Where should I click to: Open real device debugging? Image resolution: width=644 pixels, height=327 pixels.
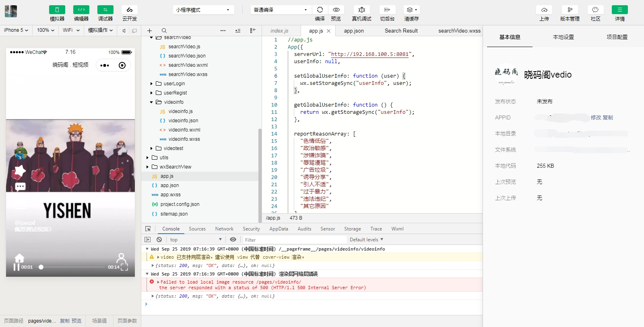click(x=361, y=10)
